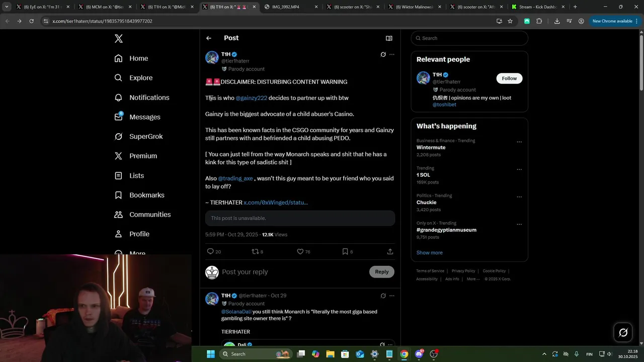Open Terms of Service footer link
Image resolution: width=644 pixels, height=362 pixels.
point(430,271)
